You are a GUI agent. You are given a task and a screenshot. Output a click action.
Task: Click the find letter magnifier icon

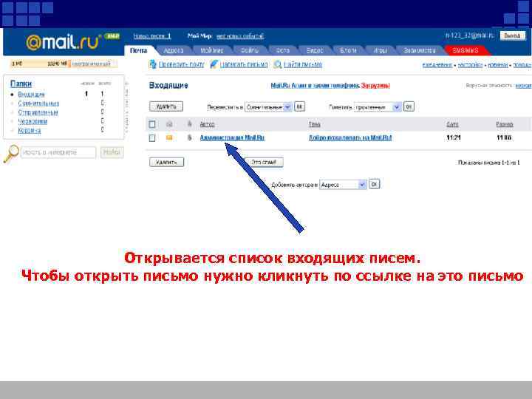click(278, 64)
